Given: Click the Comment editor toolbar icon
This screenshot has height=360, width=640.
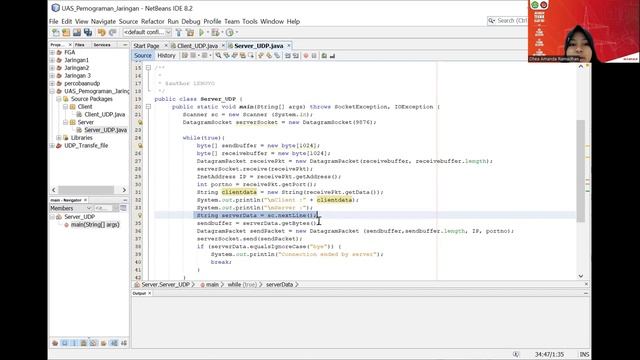Looking at the screenshot, I should pos(324,56).
